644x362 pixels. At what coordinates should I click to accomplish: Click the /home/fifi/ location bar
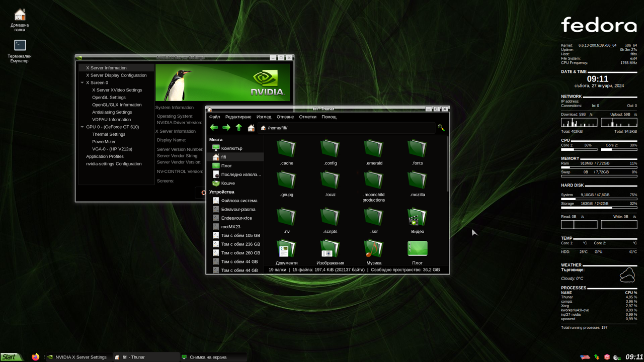[346, 128]
